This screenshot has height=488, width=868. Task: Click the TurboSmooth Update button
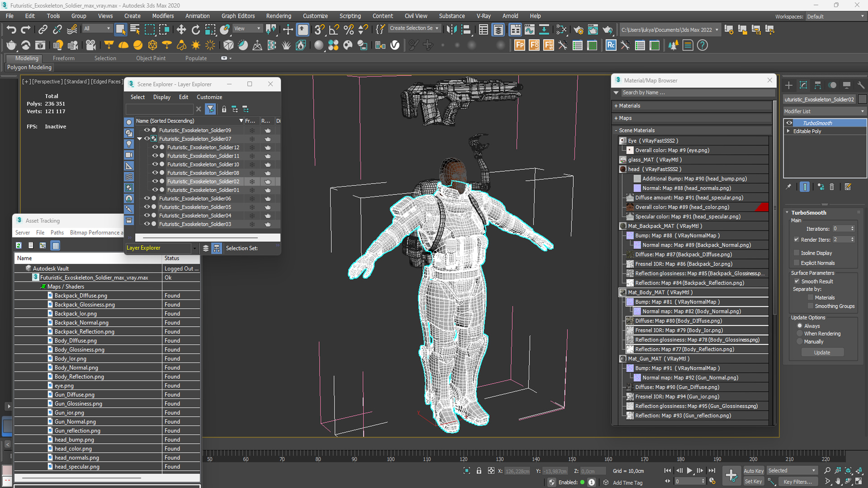822,352
